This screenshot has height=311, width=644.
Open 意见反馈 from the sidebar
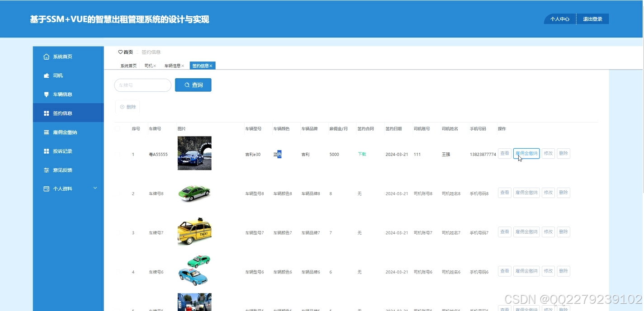tap(46, 170)
